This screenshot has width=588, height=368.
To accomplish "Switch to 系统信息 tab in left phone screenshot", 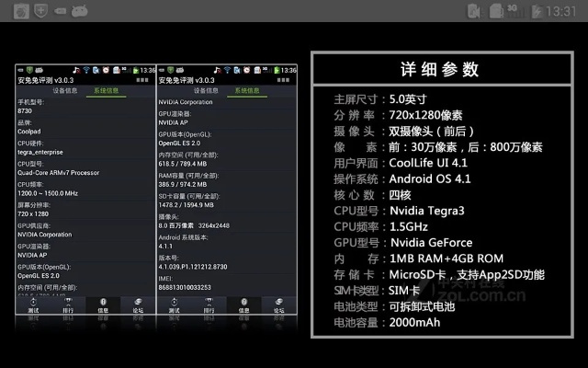I will (107, 90).
